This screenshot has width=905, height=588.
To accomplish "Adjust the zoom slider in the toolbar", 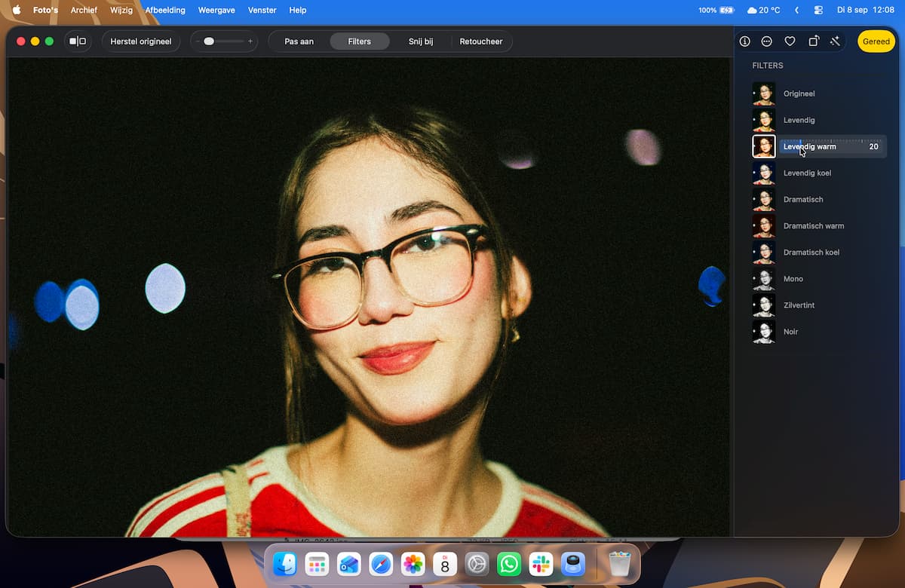I will tap(225, 41).
